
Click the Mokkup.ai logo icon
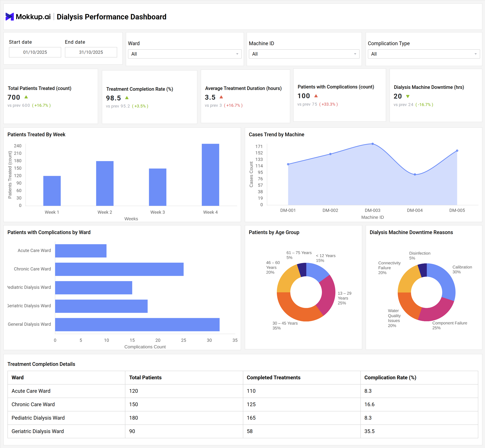coord(10,17)
